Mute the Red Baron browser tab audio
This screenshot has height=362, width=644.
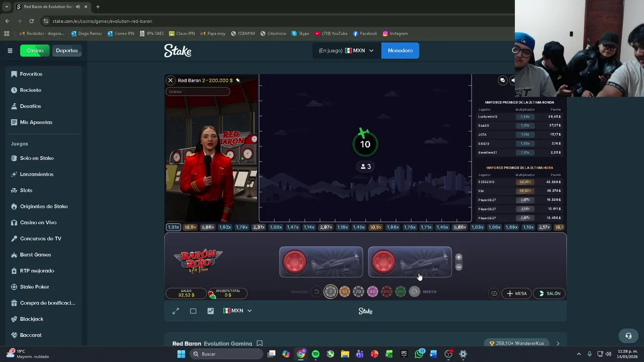click(x=77, y=7)
